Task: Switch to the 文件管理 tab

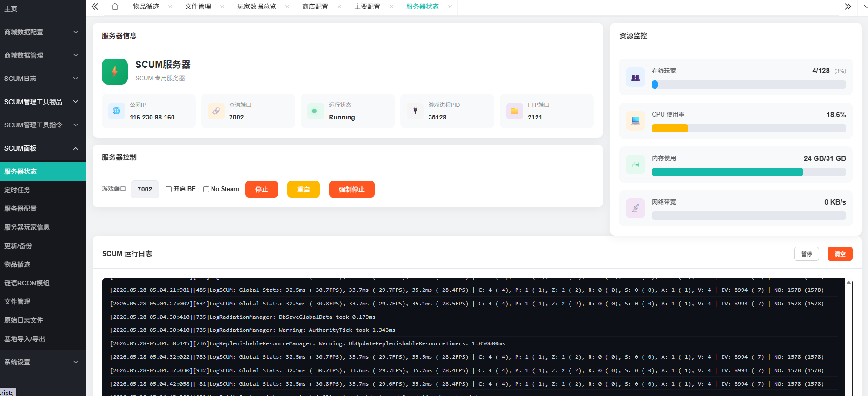Action: (198, 7)
